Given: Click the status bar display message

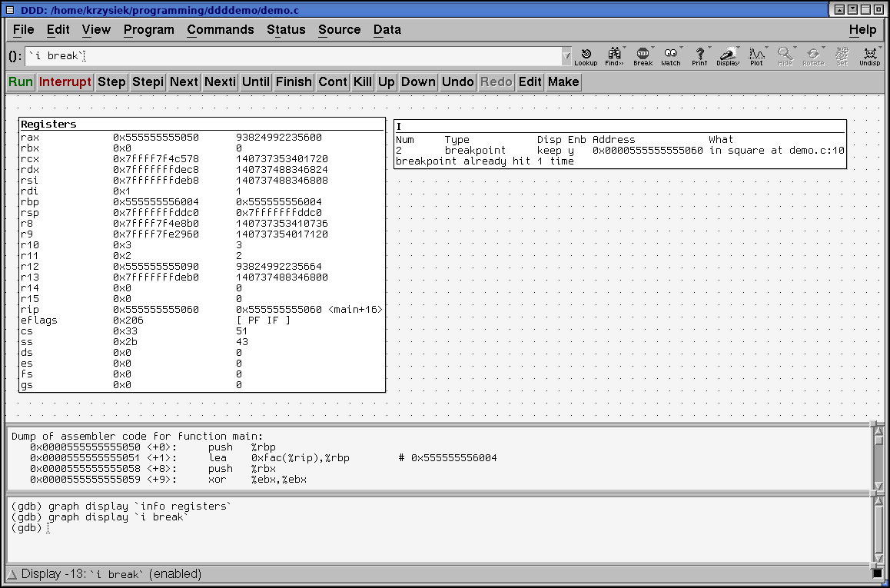Looking at the screenshot, I should 111,574.
